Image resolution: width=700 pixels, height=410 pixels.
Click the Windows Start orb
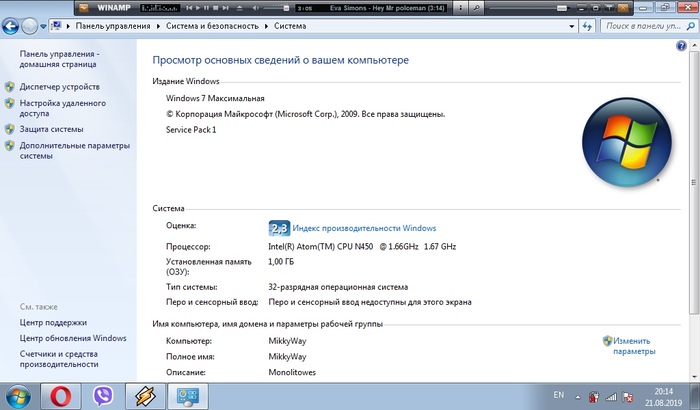coord(18,395)
